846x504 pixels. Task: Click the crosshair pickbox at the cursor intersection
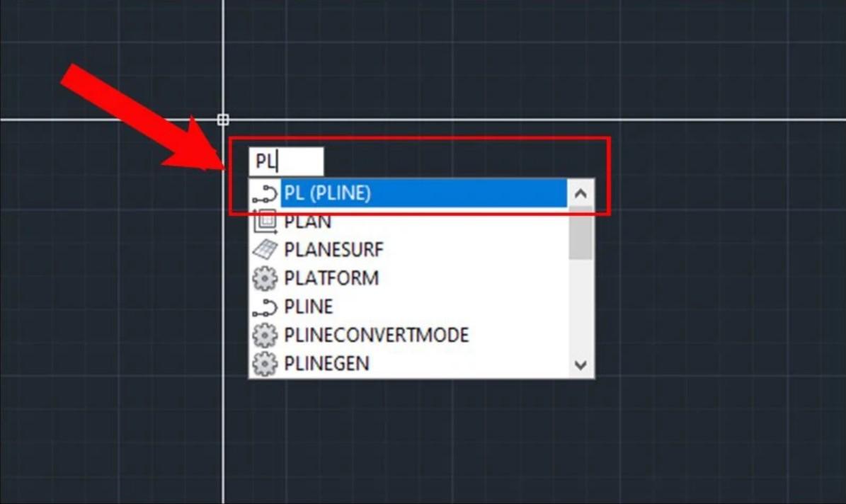point(223,119)
